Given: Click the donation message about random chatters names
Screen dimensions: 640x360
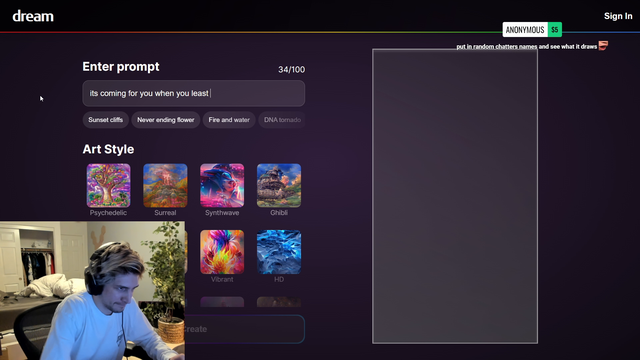Looking at the screenshot, I should pyautogui.click(x=527, y=47).
